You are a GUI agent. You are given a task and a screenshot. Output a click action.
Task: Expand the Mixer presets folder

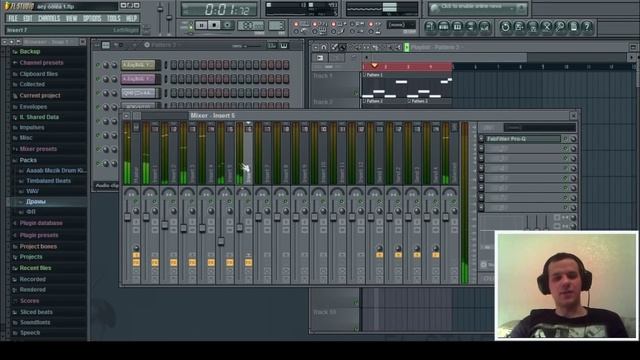(x=38, y=149)
